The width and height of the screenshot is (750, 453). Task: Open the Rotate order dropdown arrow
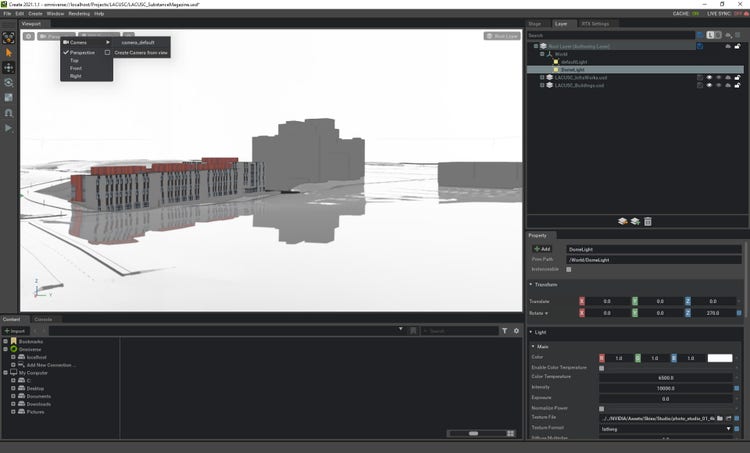(x=546, y=313)
